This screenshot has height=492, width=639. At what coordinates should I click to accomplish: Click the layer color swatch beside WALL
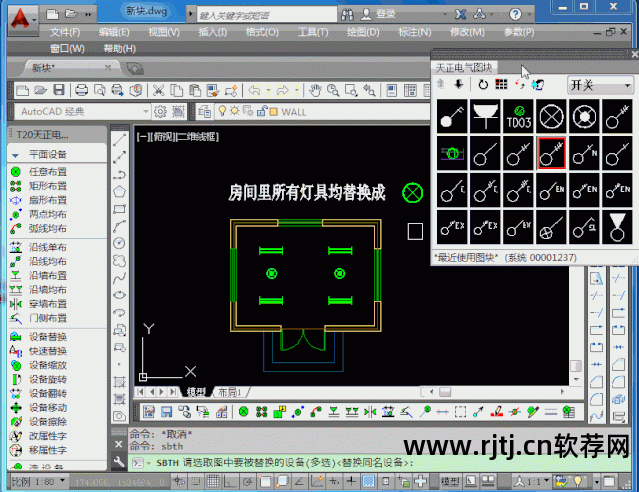coord(273,111)
